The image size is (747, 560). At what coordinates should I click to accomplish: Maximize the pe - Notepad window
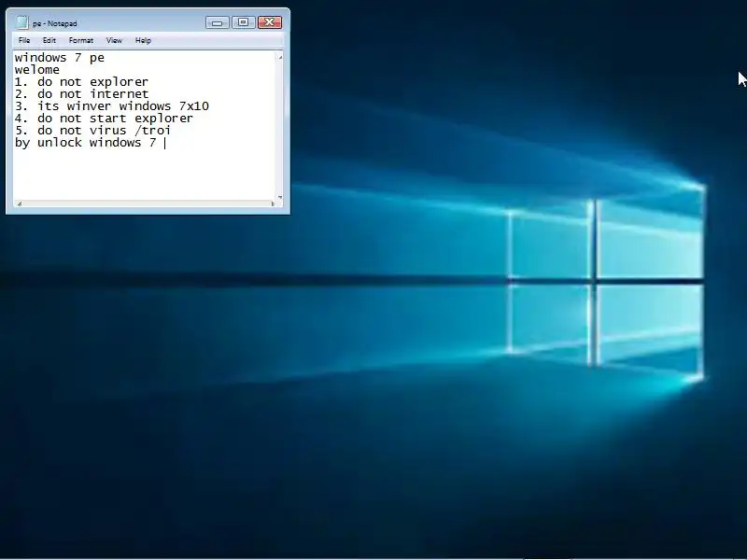pos(243,22)
